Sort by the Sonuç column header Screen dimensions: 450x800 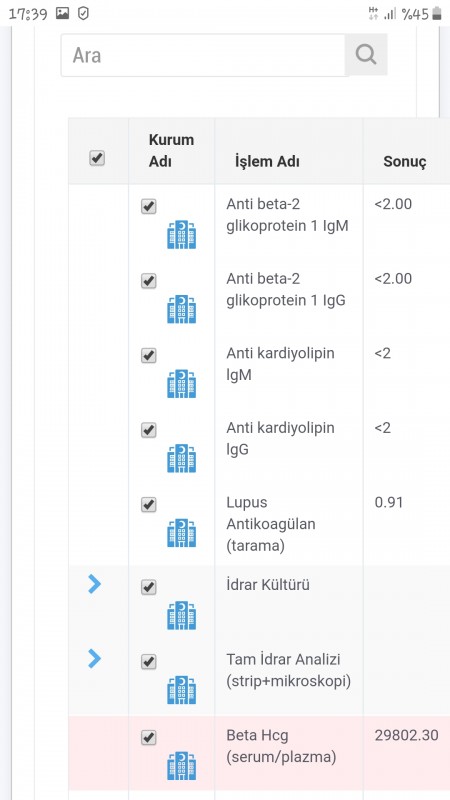[405, 162]
